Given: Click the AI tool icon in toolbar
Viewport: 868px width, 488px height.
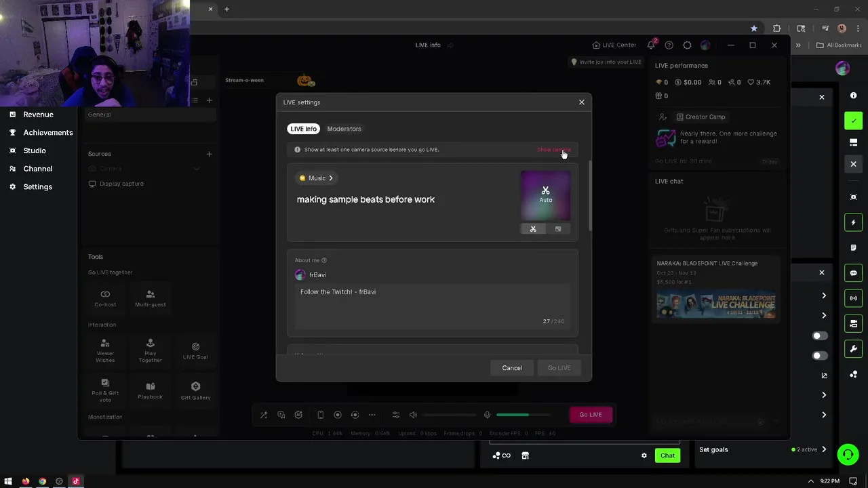Looking at the screenshot, I should [x=298, y=415].
